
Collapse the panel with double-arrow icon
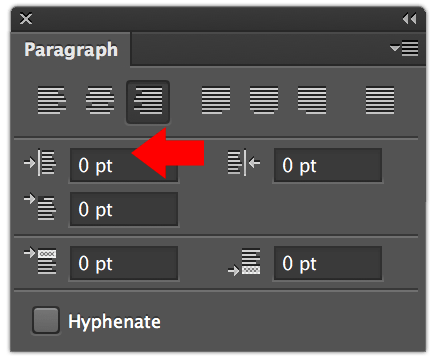pyautogui.click(x=410, y=19)
